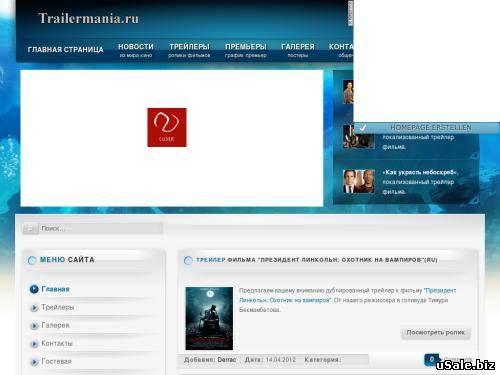The width and height of the screenshot is (500, 375).
Task: Open the ТРЕЙЛЕРЫ menu item
Action: 189,50
